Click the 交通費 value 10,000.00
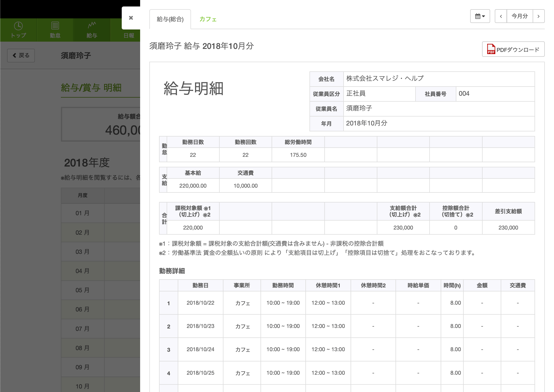Screen dimensions: 554x392 click(x=245, y=186)
